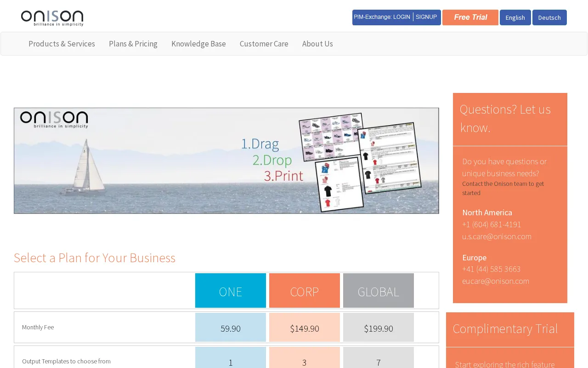Click the Europe region label
The width and height of the screenshot is (588, 368).
click(474, 258)
